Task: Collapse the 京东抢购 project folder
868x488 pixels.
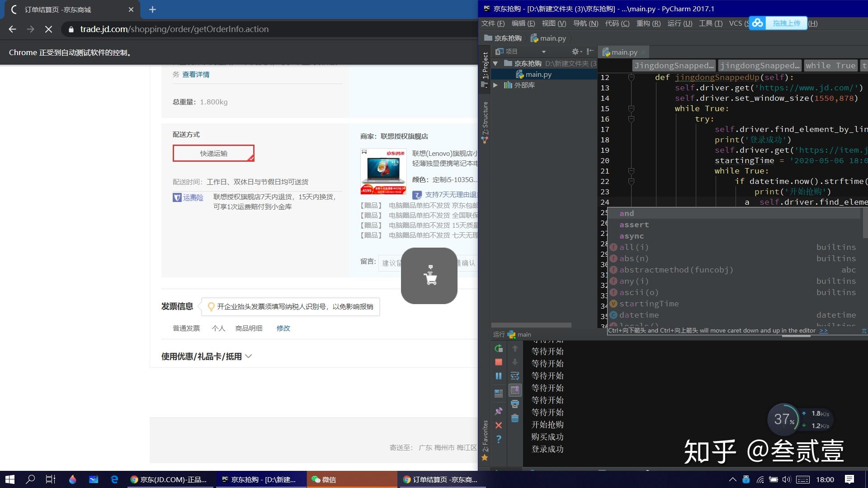Action: pyautogui.click(x=495, y=64)
